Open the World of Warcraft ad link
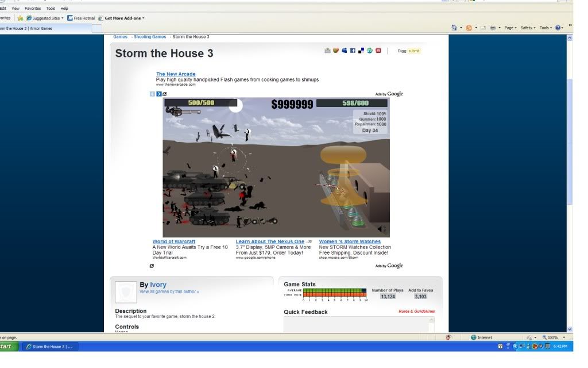The image size is (588, 368). [173, 241]
